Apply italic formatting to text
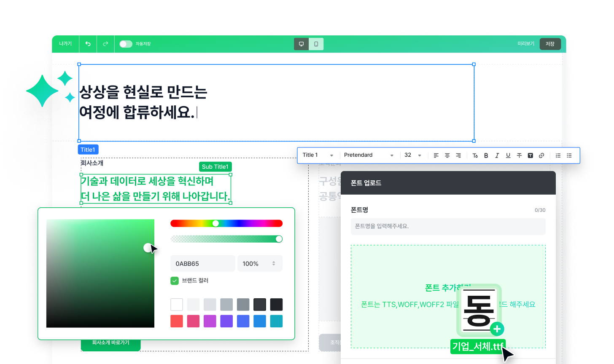The width and height of the screenshot is (614, 364). 497,155
